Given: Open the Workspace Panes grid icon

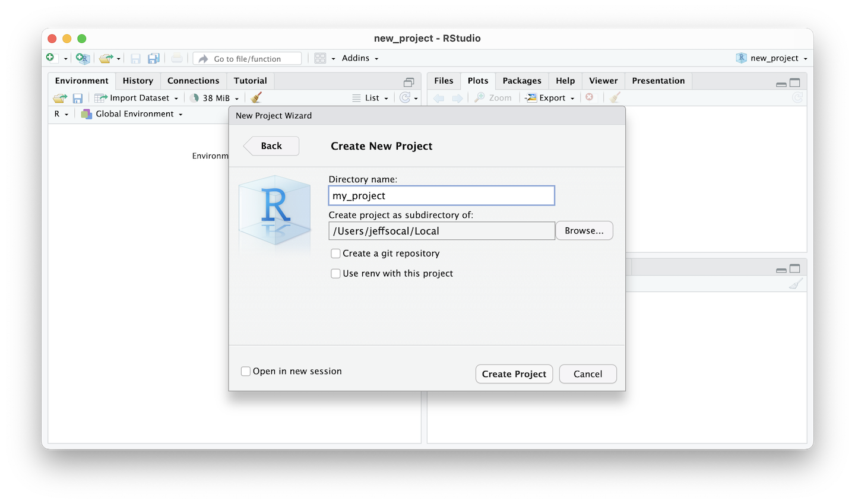Looking at the screenshot, I should tap(320, 58).
